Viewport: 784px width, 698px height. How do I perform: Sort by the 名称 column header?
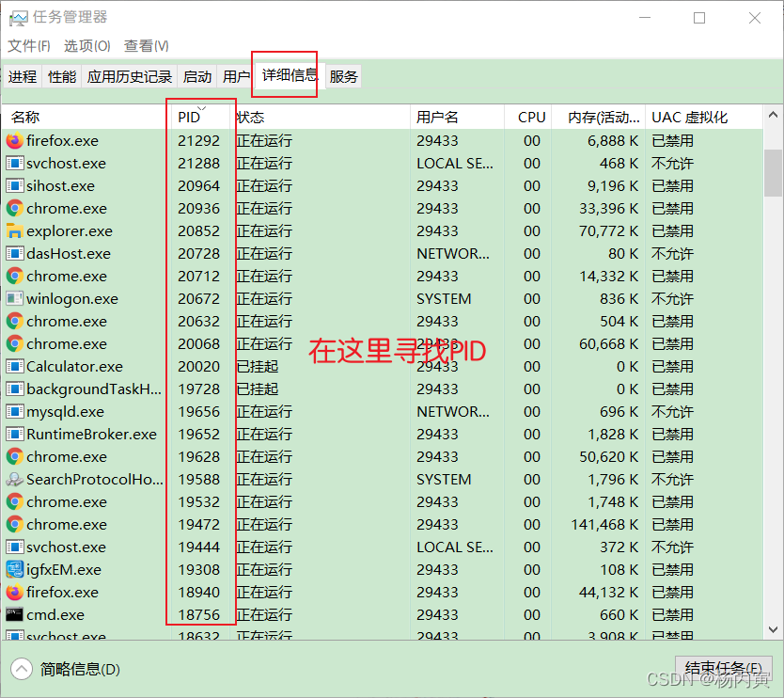85,117
